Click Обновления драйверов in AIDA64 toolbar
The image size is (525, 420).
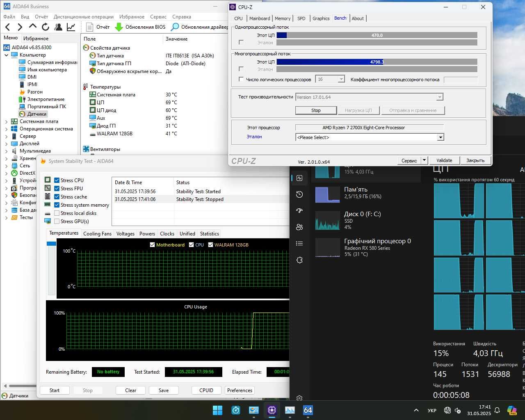click(x=199, y=27)
